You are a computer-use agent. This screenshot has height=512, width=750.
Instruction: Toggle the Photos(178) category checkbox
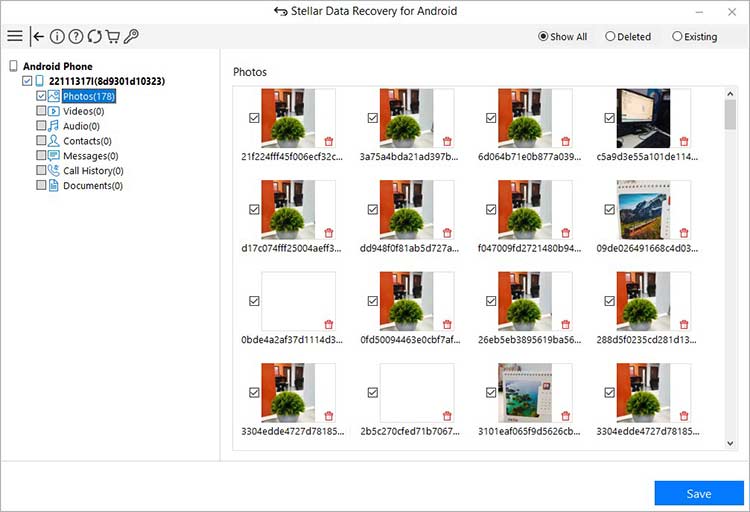(x=41, y=96)
